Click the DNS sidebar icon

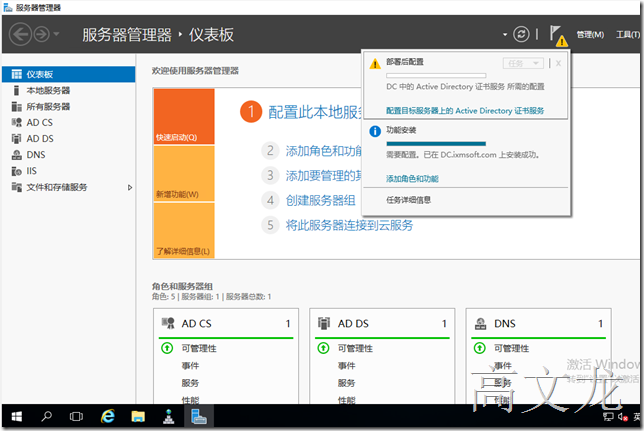tap(16, 155)
